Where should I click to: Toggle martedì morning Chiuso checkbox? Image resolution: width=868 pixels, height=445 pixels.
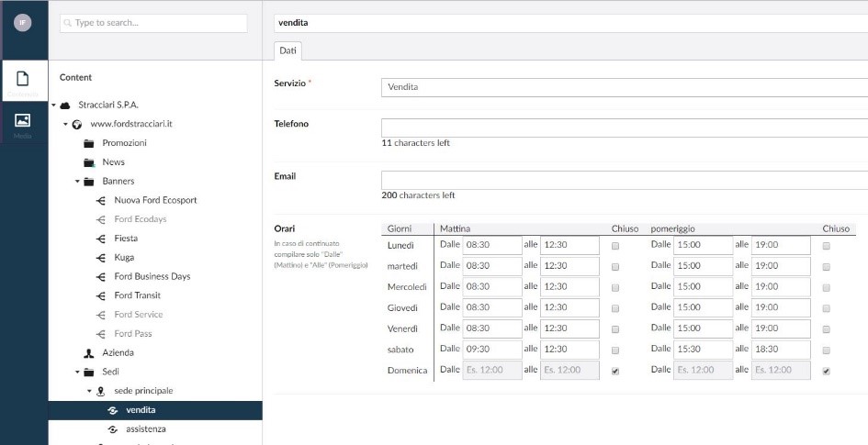click(x=615, y=267)
